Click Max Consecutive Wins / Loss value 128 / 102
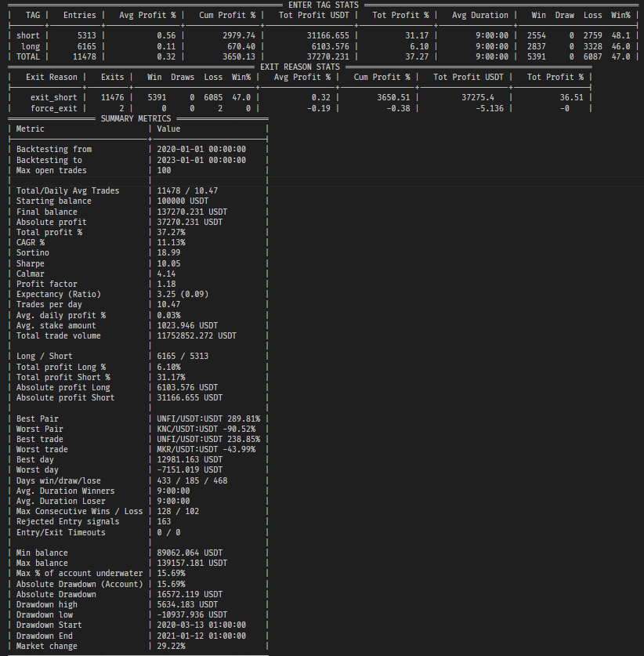This screenshot has width=644, height=656. (178, 511)
